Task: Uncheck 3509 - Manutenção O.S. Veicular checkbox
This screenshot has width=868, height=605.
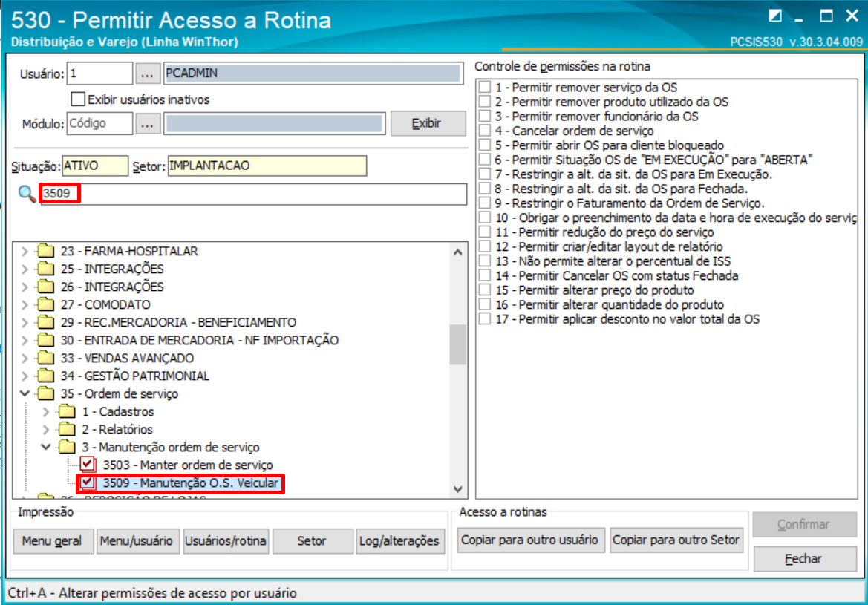Action: coord(88,482)
